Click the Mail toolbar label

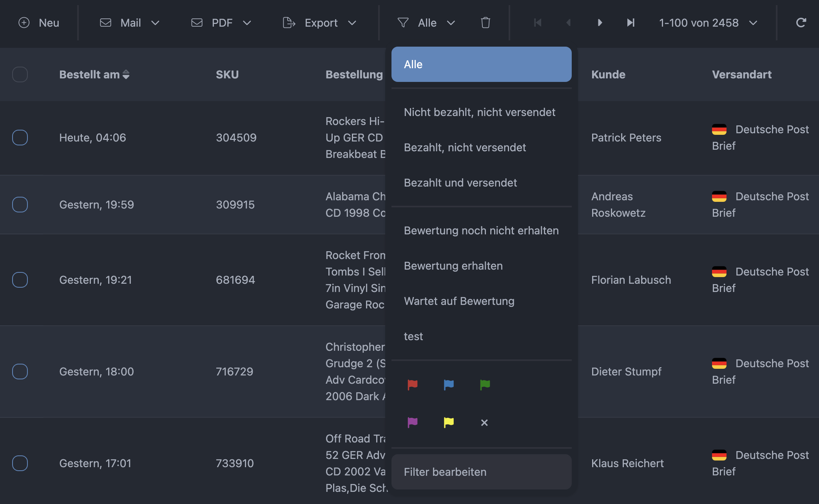pos(130,23)
